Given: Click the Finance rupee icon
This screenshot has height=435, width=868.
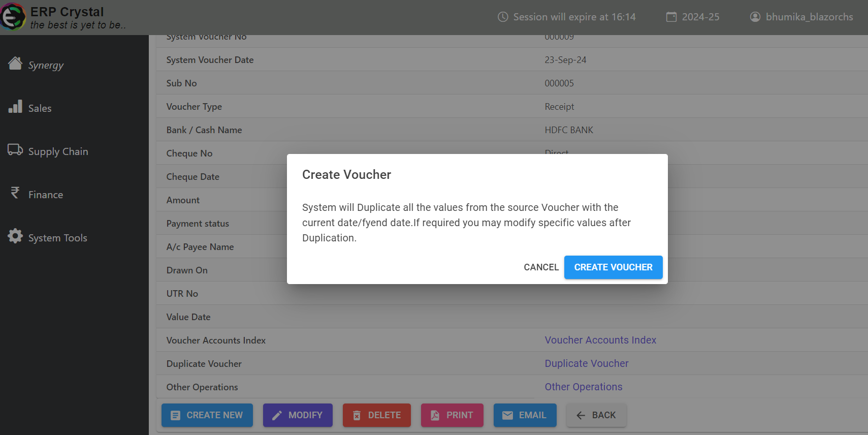Looking at the screenshot, I should click(15, 193).
